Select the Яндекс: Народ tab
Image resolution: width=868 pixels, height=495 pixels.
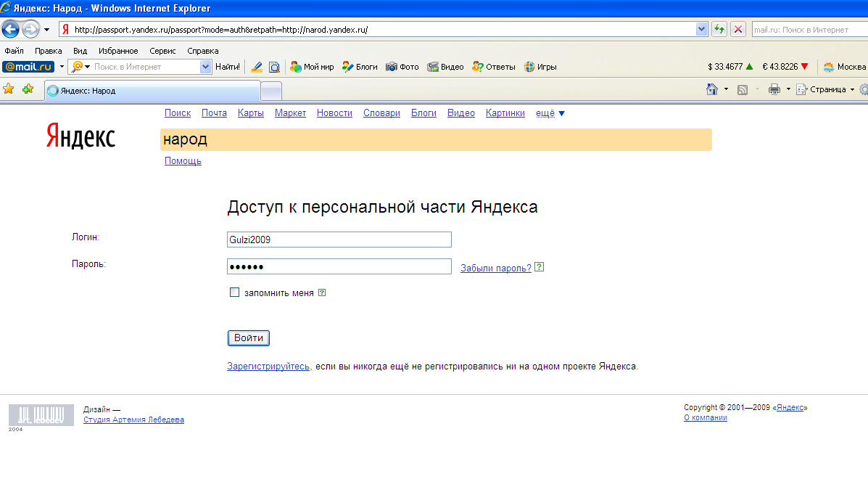click(152, 91)
